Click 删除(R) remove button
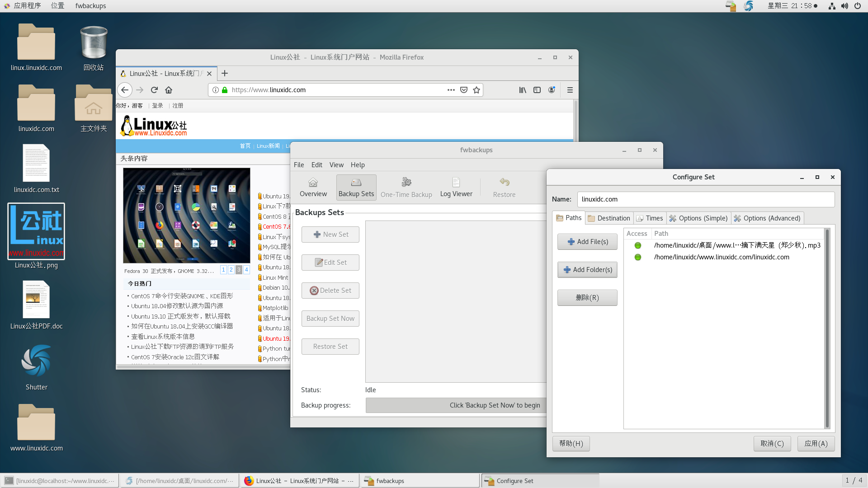 tap(587, 298)
